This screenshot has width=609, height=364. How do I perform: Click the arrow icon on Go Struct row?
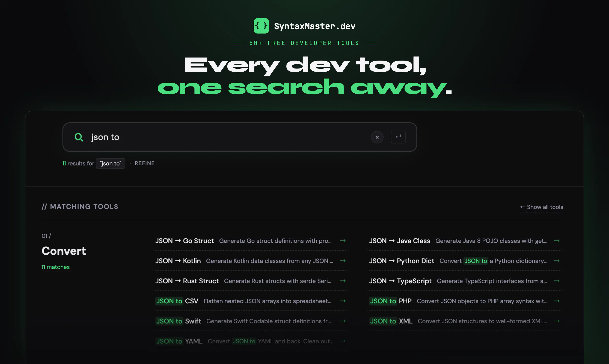pos(343,241)
